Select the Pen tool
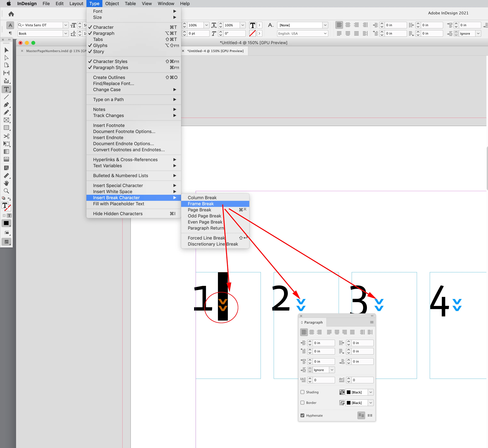The height and width of the screenshot is (448, 488). (x=6, y=105)
